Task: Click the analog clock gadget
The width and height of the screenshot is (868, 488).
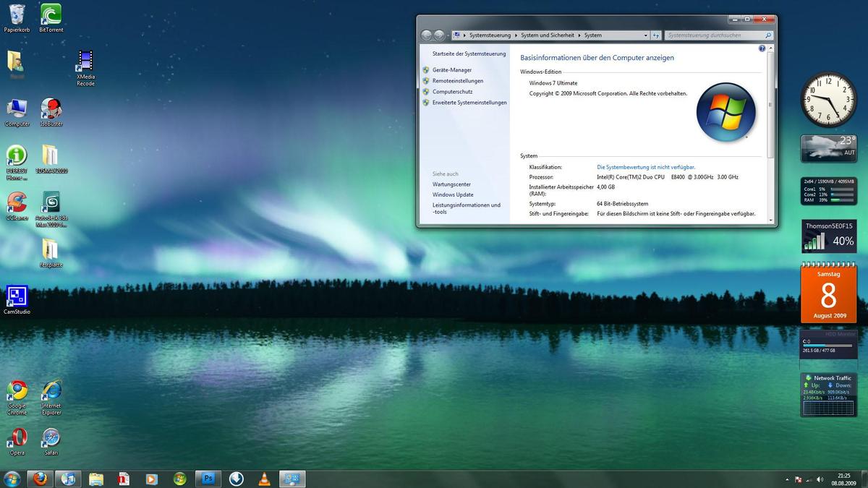Action: click(x=828, y=100)
